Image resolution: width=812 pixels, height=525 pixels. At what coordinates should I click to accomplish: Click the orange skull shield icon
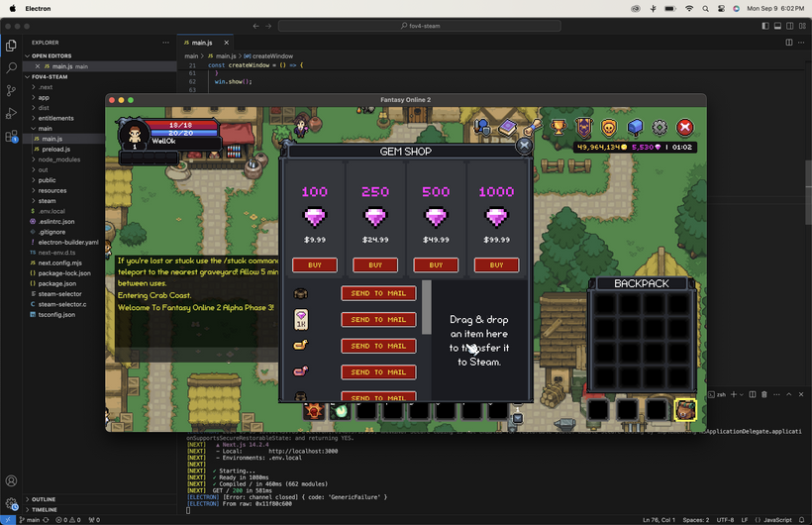pyautogui.click(x=608, y=128)
